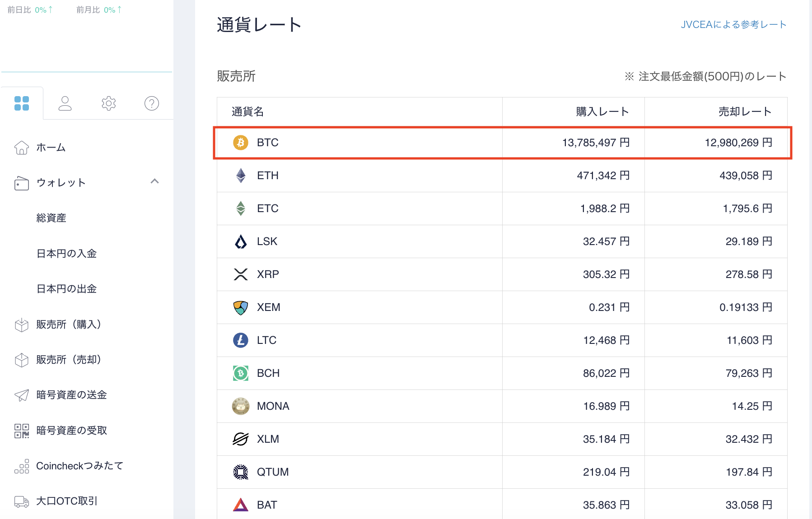The image size is (812, 519).
Task: Open the 販売所（購入） sidebar entry
Action: [68, 324]
